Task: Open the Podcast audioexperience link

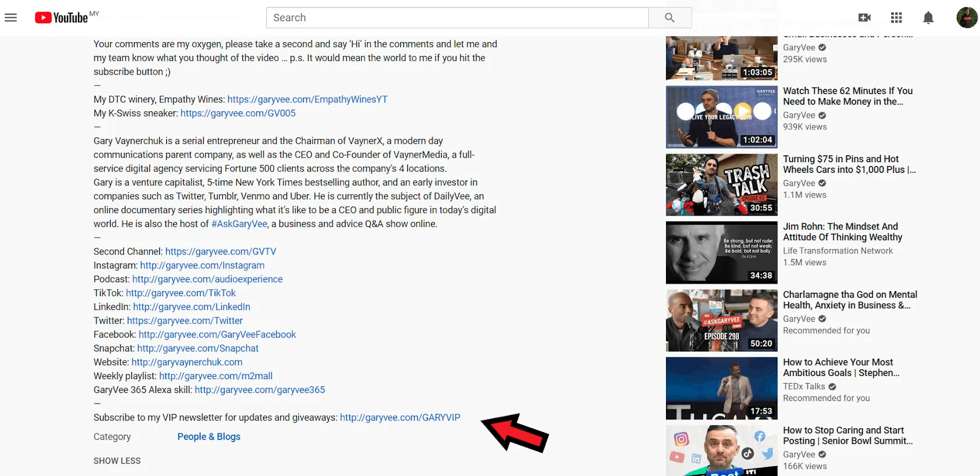Action: tap(207, 279)
